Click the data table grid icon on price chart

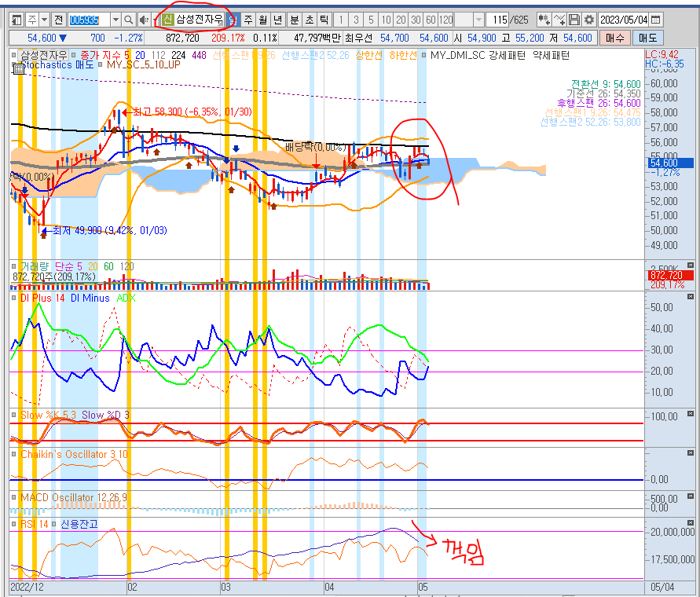[19, 69]
